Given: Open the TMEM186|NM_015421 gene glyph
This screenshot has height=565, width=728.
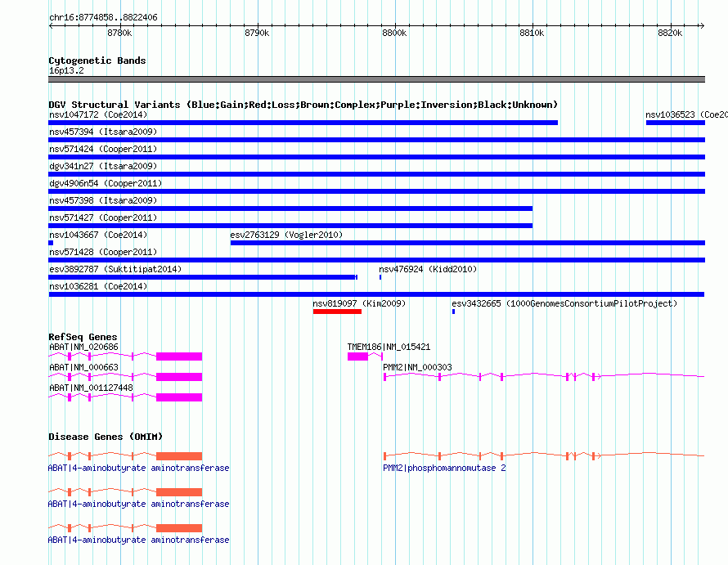Looking at the screenshot, I should pos(365,356).
